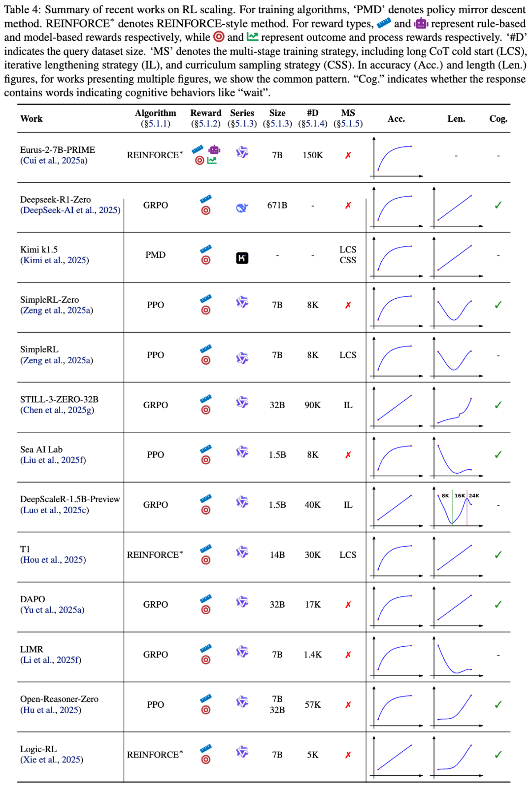Jump to section §5.1.1 under Algorithm header
This screenshot has height=796, width=532.
156,124
